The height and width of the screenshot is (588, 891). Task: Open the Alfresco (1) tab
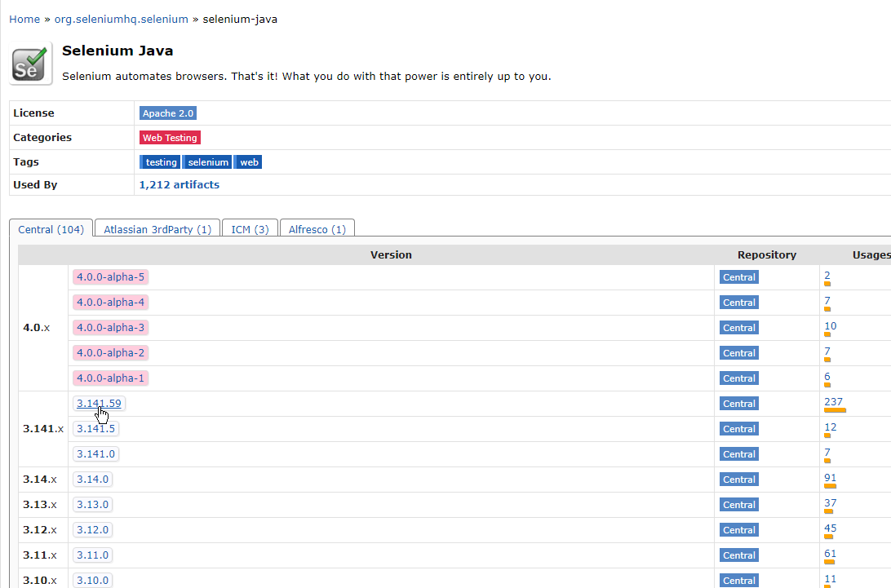(x=317, y=229)
